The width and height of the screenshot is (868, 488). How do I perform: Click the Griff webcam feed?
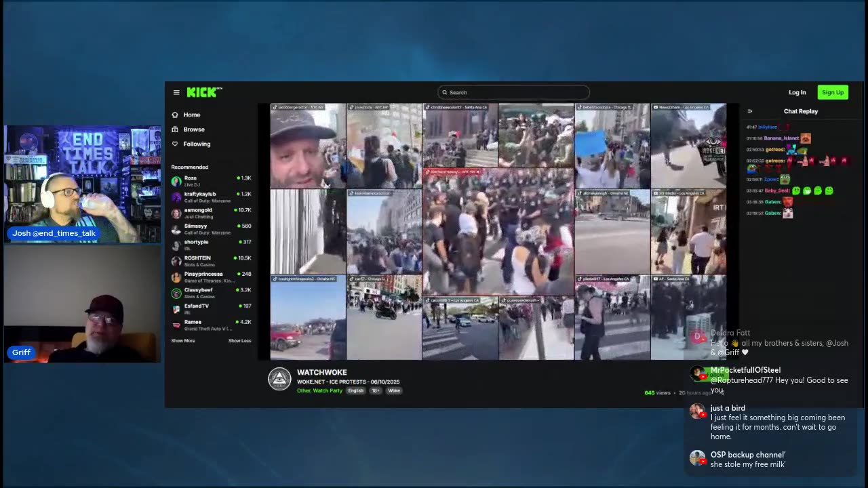(82, 304)
